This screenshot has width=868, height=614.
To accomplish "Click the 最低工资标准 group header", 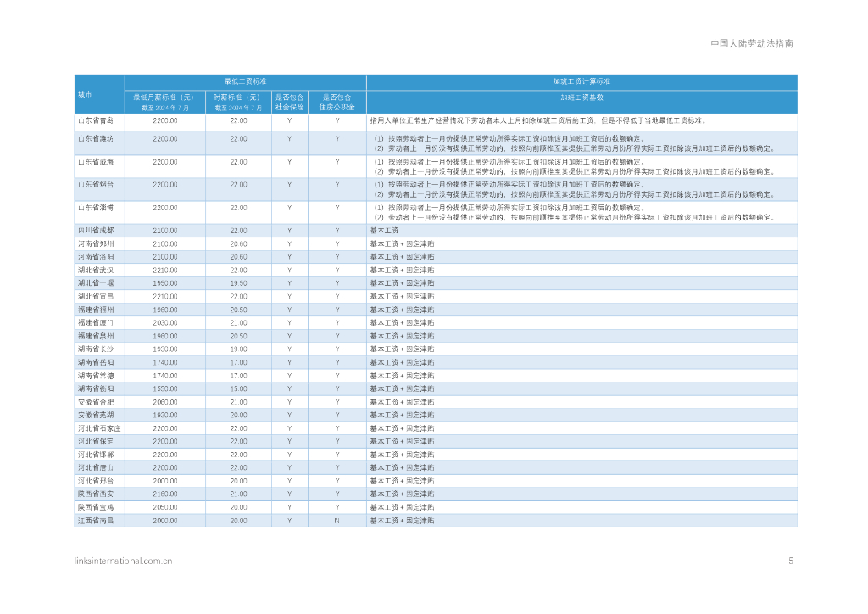I will click(x=245, y=81).
